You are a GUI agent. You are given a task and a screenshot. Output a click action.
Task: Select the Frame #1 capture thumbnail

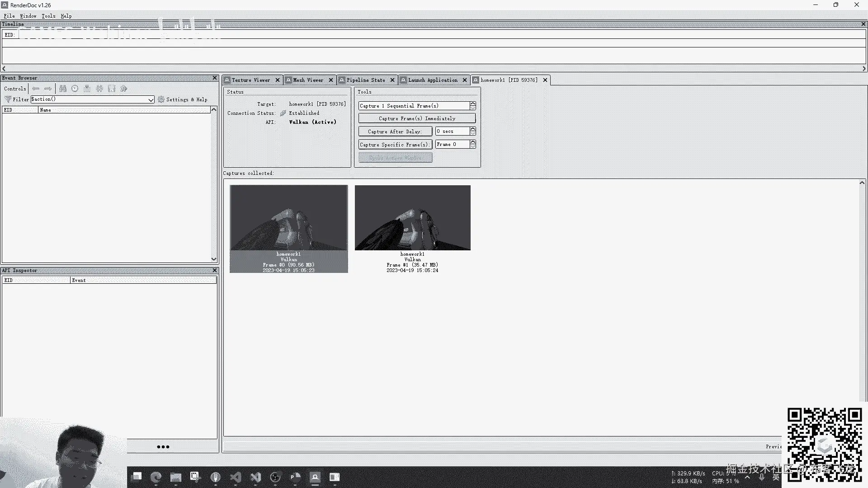coord(412,218)
